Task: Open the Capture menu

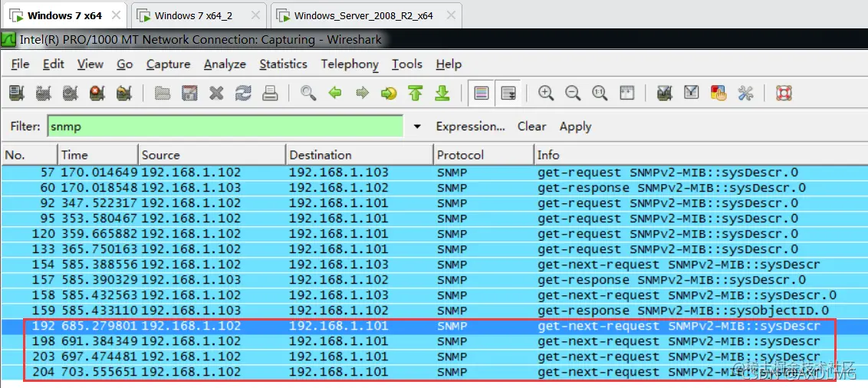Action: click(168, 64)
